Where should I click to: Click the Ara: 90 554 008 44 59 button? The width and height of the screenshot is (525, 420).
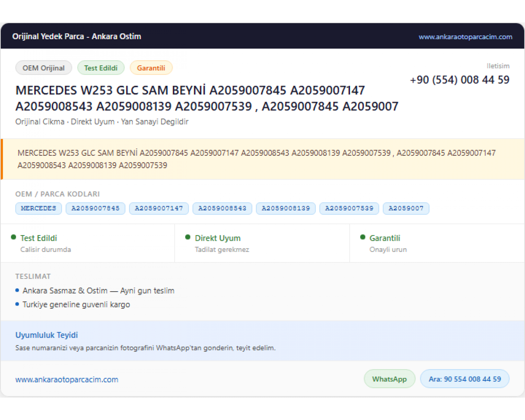pos(465,379)
